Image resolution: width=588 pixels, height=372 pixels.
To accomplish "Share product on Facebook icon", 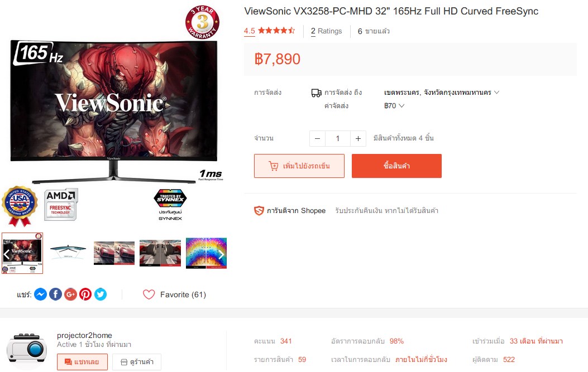I will [55, 294].
